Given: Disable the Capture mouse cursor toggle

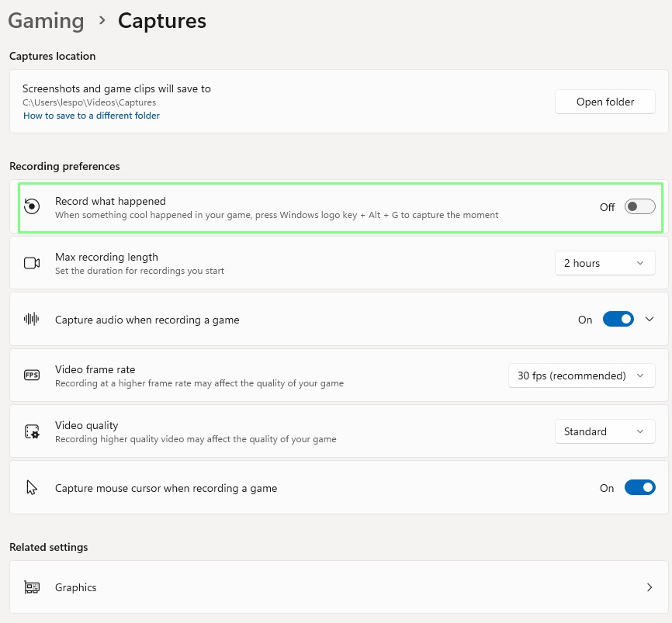Looking at the screenshot, I should 639,488.
